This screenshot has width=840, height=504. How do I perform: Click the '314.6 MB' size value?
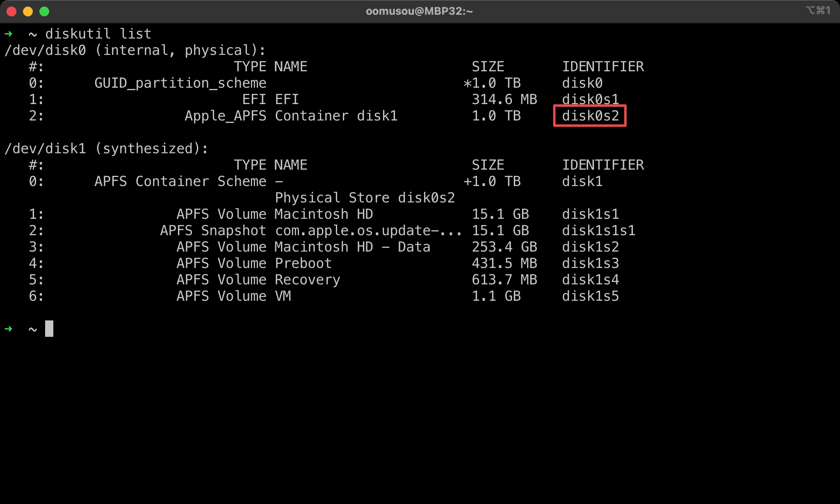[x=504, y=99]
